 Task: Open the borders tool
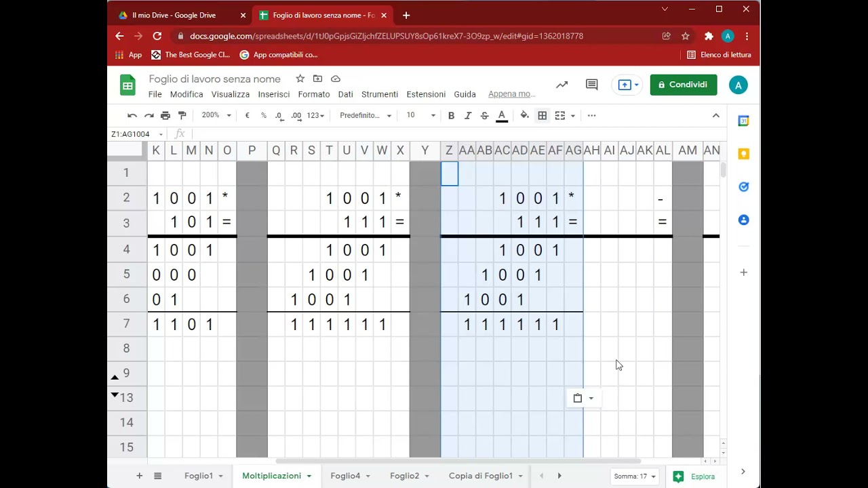tap(542, 116)
